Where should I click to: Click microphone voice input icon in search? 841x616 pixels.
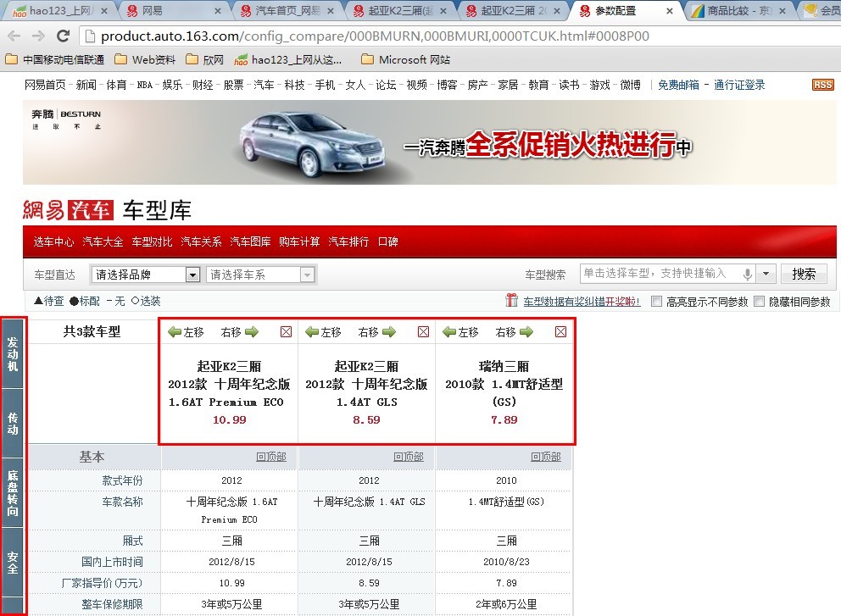click(747, 275)
